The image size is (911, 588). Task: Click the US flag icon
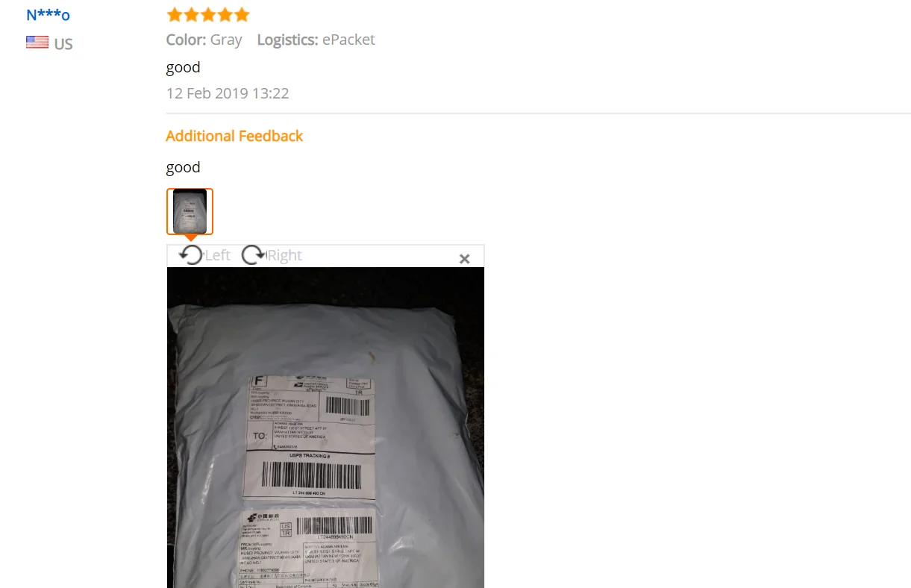tap(37, 43)
